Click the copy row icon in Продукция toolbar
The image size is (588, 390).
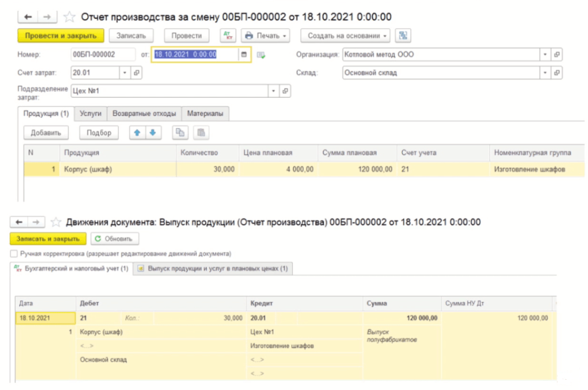[x=180, y=133]
